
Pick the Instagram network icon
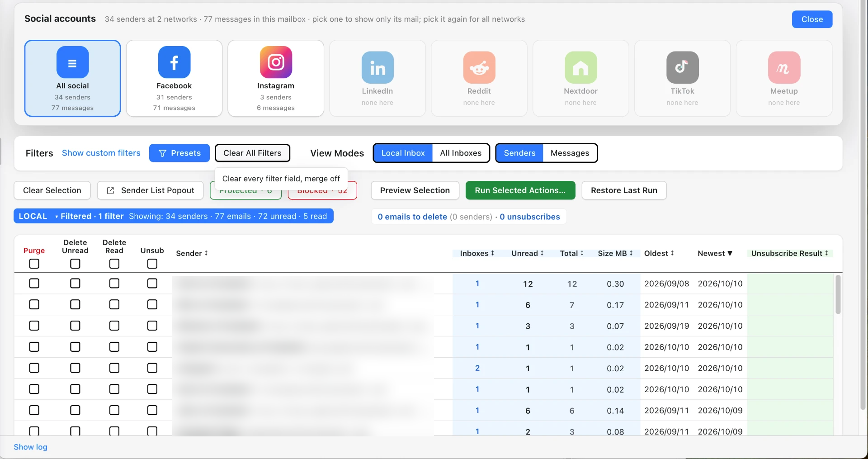pos(276,62)
